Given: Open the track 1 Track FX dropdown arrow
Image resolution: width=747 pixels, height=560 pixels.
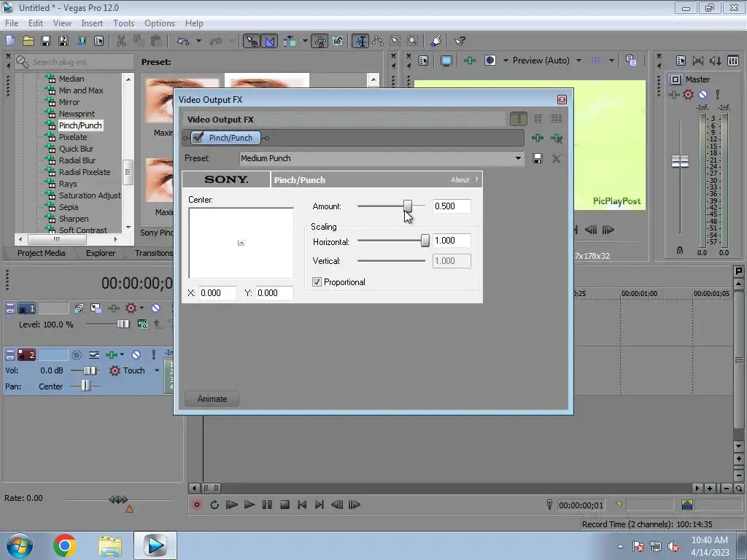Looking at the screenshot, I should click(x=142, y=308).
